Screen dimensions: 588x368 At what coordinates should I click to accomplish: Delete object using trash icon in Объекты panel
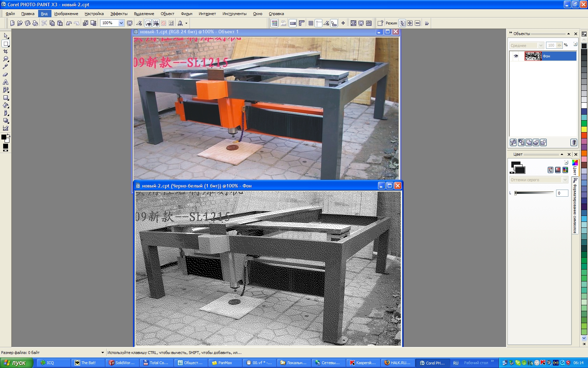574,142
